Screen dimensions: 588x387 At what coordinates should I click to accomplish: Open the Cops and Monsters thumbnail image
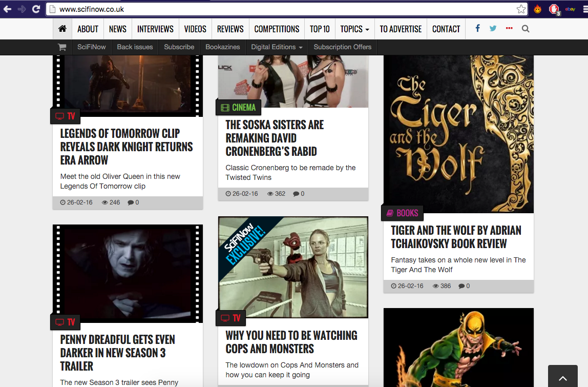(x=293, y=267)
